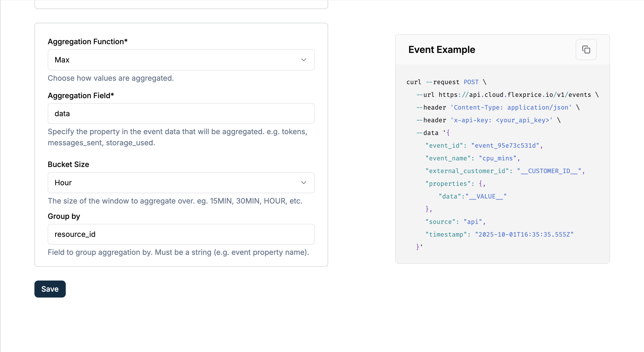Click the Group by input field
Image resolution: width=644 pixels, height=352 pixels.
[181, 234]
